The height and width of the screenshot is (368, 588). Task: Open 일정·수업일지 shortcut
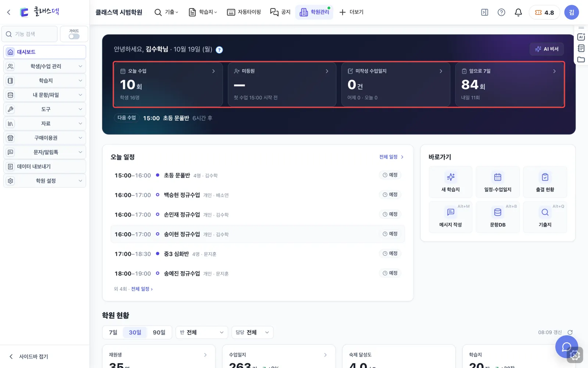498,182
